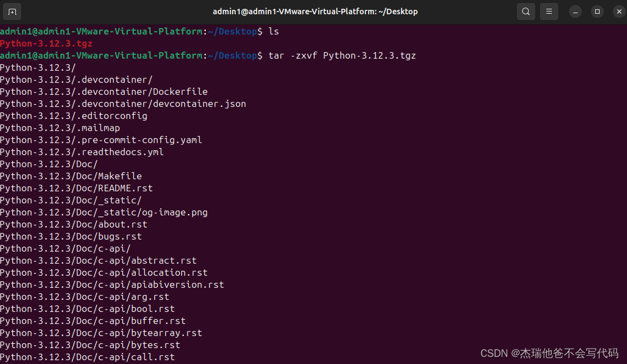Click the Doc/README.rst path line
Viewport: 627px width, 364px height.
pos(76,188)
